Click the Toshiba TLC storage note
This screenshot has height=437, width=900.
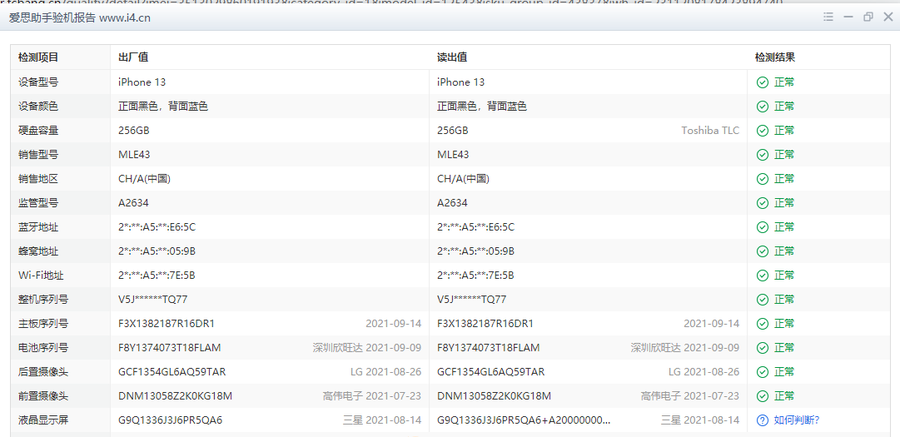[x=710, y=130]
